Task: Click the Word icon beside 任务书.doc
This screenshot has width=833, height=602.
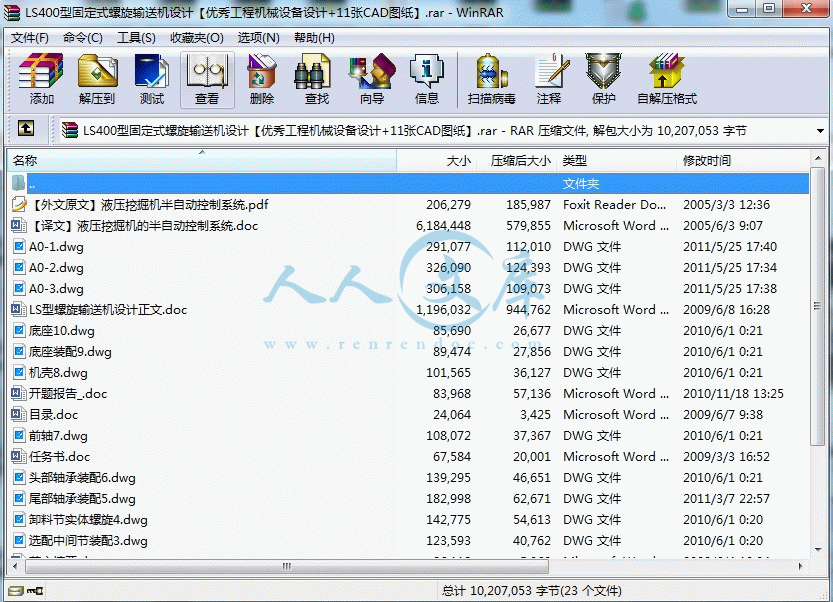Action: [x=19, y=456]
